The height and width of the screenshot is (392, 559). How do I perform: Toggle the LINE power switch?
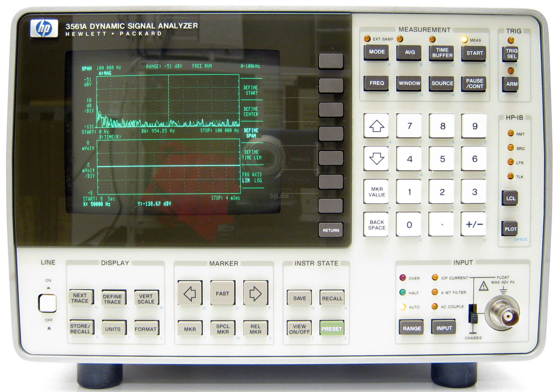click(48, 303)
